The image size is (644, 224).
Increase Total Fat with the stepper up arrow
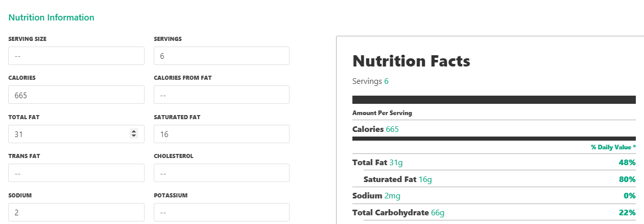pos(134,131)
